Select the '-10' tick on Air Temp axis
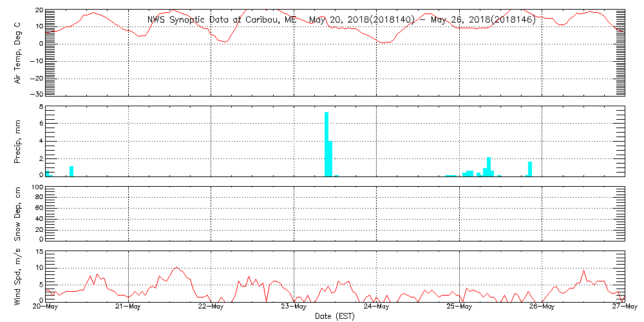644x322 pixels. pos(37,61)
